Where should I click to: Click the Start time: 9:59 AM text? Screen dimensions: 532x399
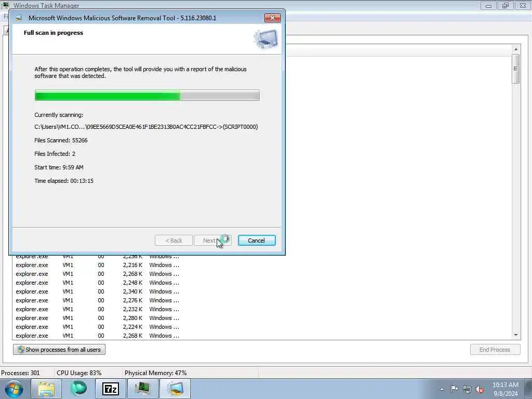click(x=59, y=167)
